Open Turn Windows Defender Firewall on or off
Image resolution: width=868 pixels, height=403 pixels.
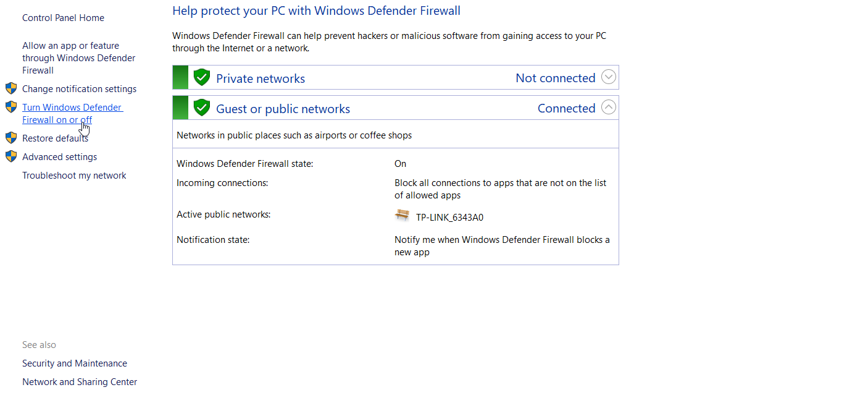[x=72, y=114]
